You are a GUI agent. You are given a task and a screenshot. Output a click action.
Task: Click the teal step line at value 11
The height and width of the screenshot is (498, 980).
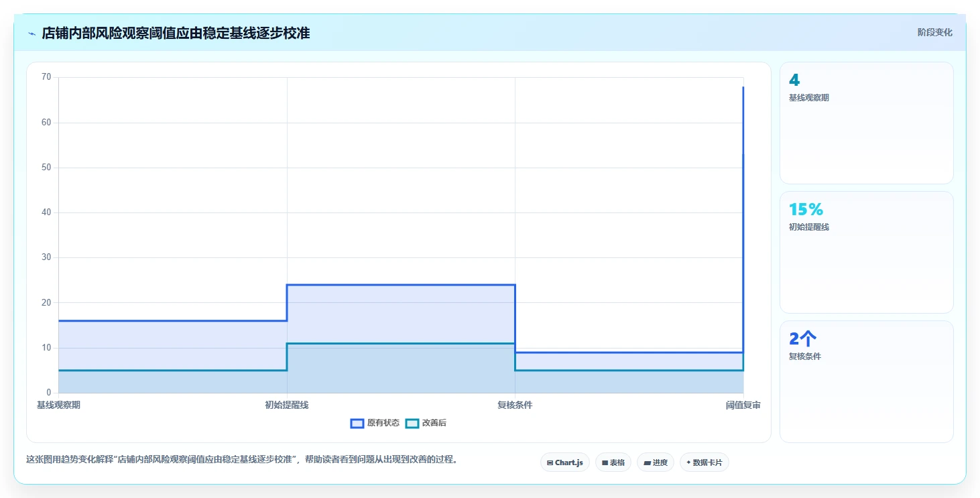click(401, 343)
